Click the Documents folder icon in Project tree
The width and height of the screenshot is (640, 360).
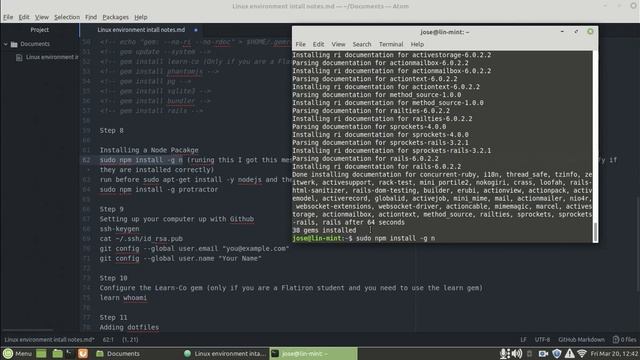tap(14, 44)
